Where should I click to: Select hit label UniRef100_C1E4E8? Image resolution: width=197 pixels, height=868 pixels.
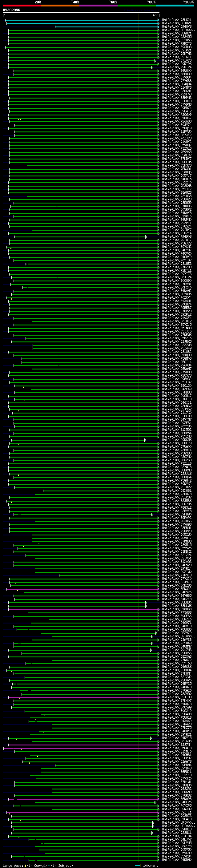point(177,819)
